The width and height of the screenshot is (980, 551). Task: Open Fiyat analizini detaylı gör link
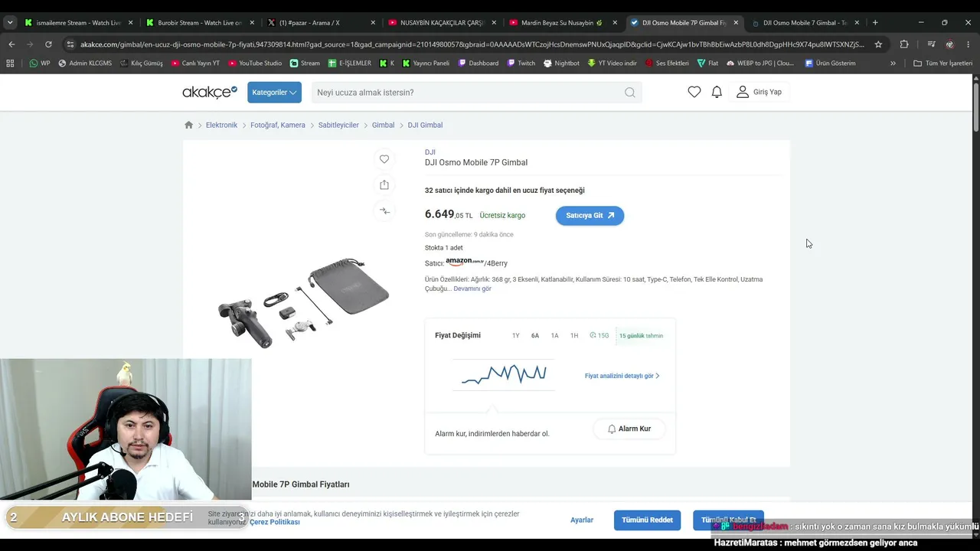[622, 376]
